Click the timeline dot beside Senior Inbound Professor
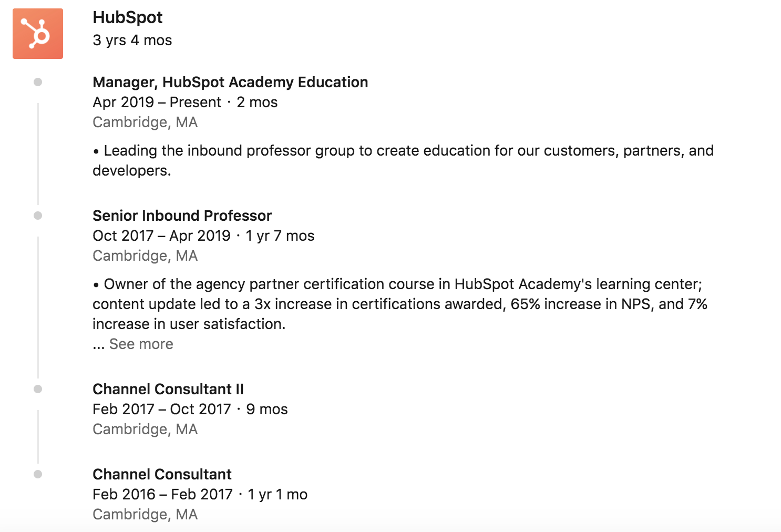The width and height of the screenshot is (781, 532). pos(38,216)
